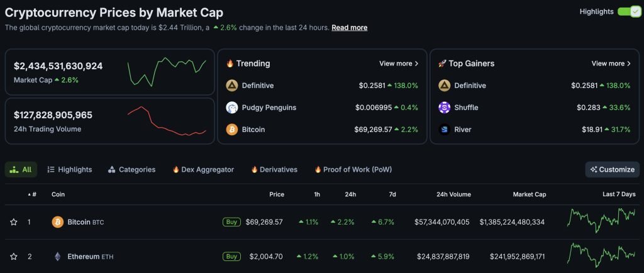
Task: Open the Proof of Work (PoW) tab
Action: pyautogui.click(x=353, y=169)
